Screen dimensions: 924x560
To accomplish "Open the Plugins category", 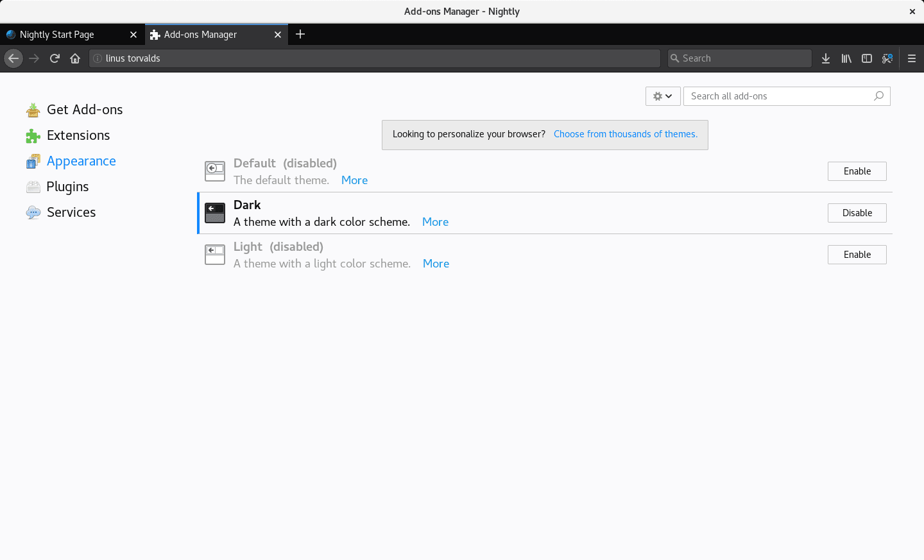I will click(58, 187).
